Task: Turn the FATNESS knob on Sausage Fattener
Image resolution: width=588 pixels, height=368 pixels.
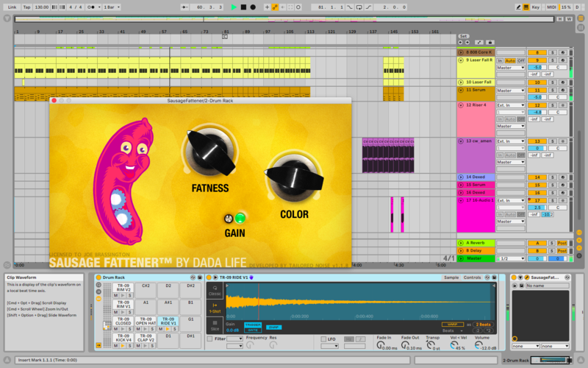Action: click(x=210, y=151)
